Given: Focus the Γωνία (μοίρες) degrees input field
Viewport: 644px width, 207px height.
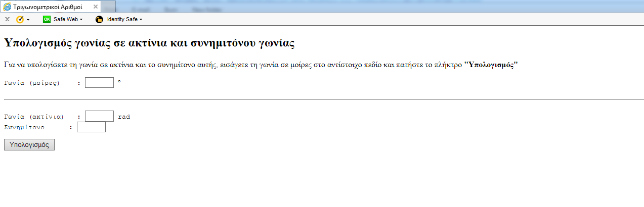Looking at the screenshot, I should [x=99, y=82].
